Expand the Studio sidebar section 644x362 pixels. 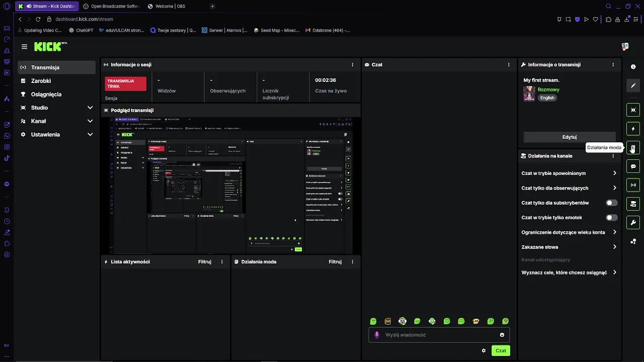tap(57, 108)
